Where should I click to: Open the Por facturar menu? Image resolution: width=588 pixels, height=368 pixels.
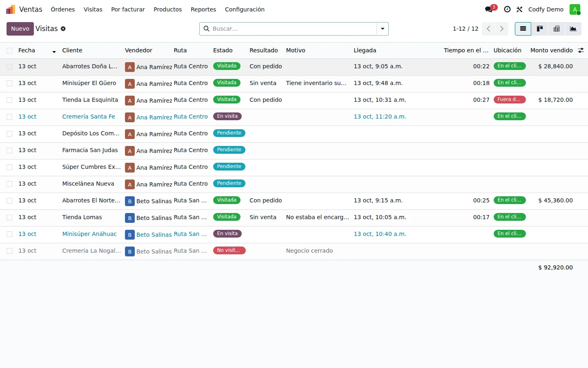click(128, 9)
